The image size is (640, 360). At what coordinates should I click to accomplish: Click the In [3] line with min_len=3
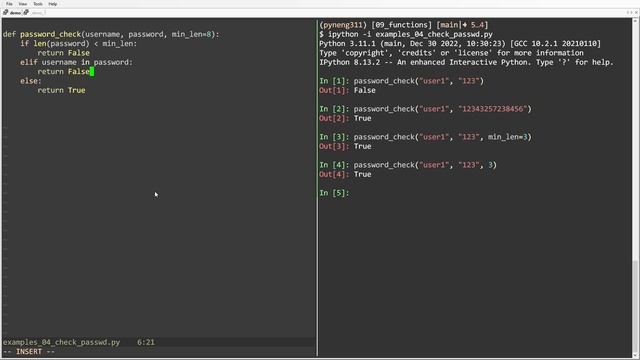425,137
